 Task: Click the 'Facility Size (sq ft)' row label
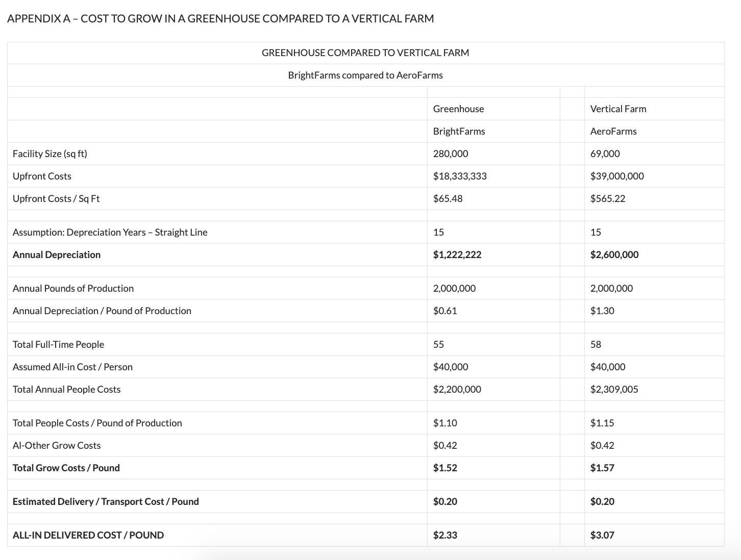pyautogui.click(x=50, y=154)
